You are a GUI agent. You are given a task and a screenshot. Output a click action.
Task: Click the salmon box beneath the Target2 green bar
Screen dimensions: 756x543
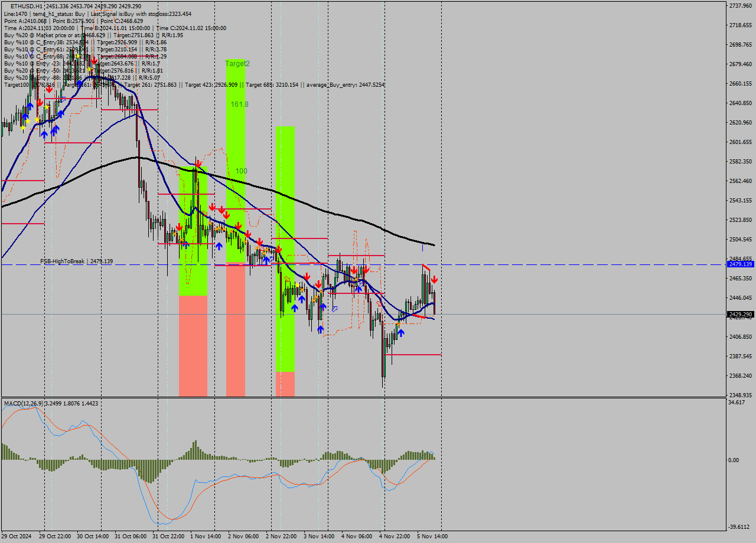click(236, 330)
